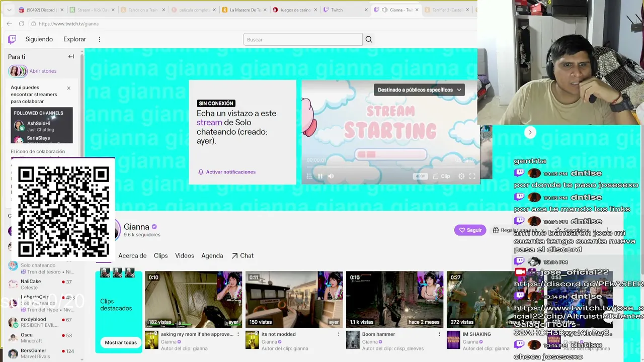
Task: Click the next arrow beside the player
Action: (530, 132)
